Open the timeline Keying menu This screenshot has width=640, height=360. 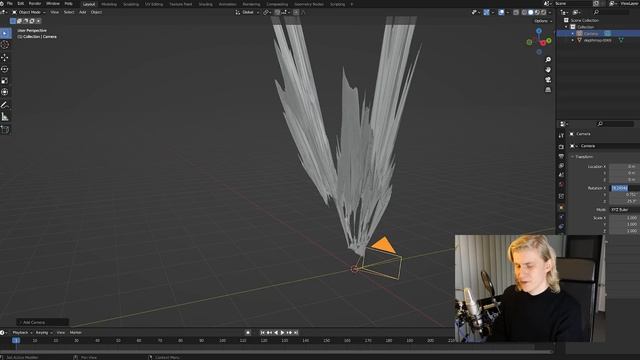[43, 333]
